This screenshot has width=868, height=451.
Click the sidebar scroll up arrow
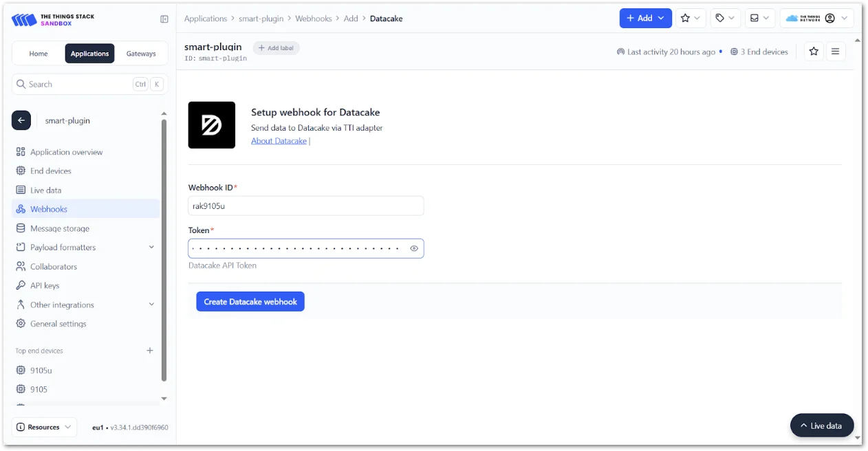pyautogui.click(x=164, y=113)
